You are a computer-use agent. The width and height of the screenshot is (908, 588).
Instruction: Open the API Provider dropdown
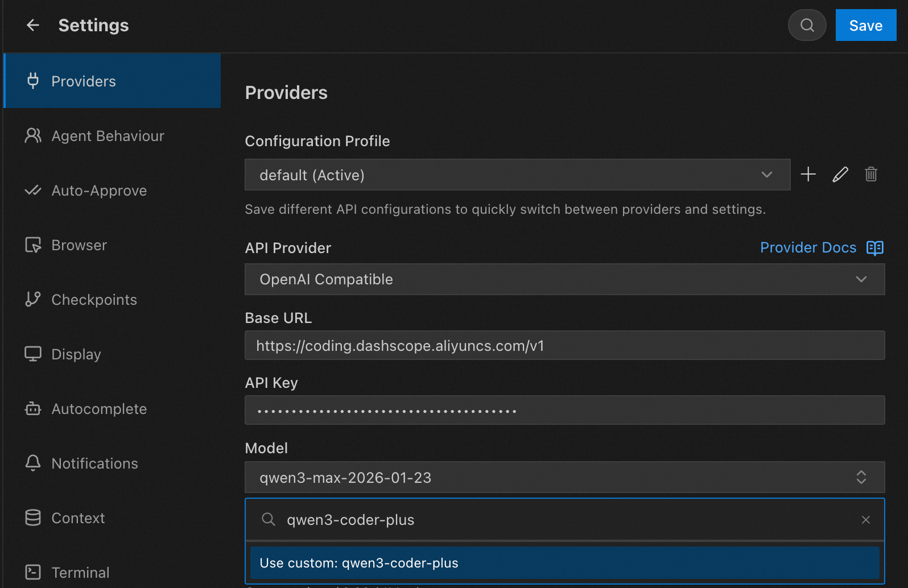pos(564,279)
